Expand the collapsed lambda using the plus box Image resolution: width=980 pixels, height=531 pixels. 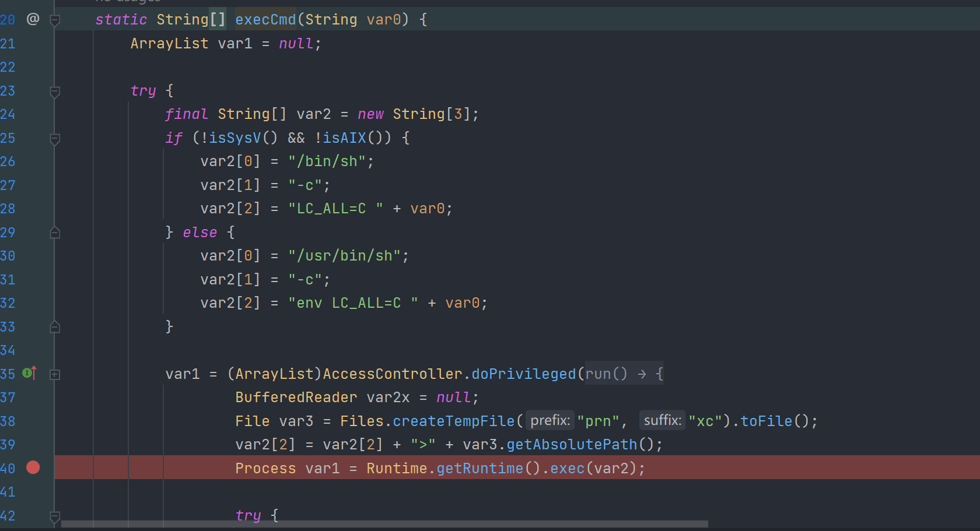tap(54, 375)
